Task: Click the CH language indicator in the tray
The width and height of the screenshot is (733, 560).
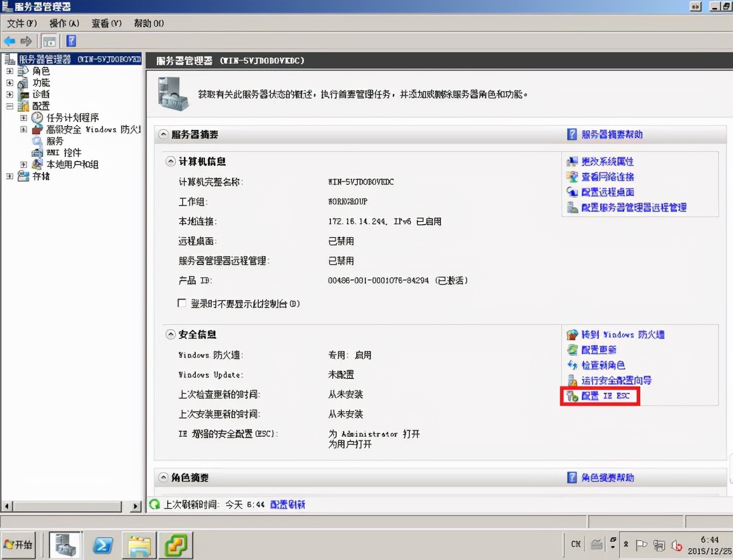Action: 576,545
